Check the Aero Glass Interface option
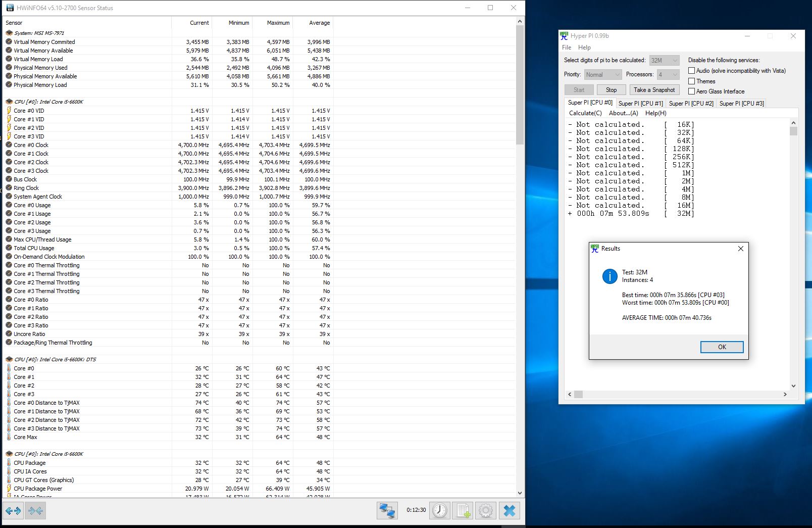 coord(691,91)
